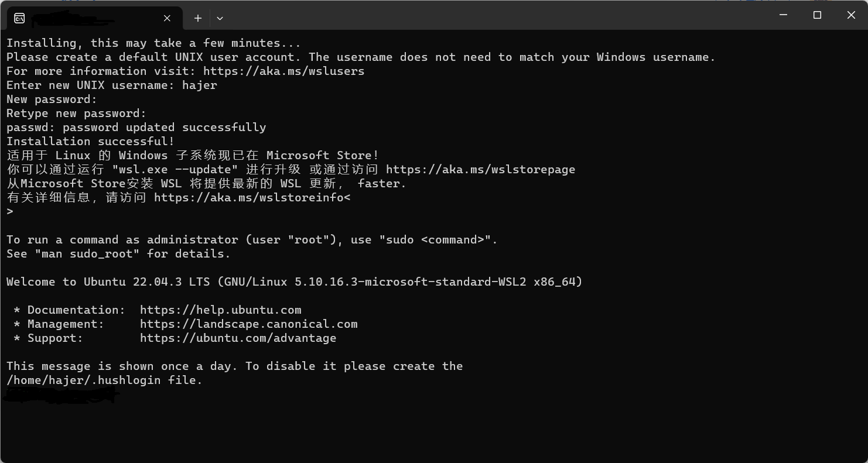This screenshot has height=463, width=868.
Task: Click the lone ">" prompt line
Action: click(x=10, y=211)
